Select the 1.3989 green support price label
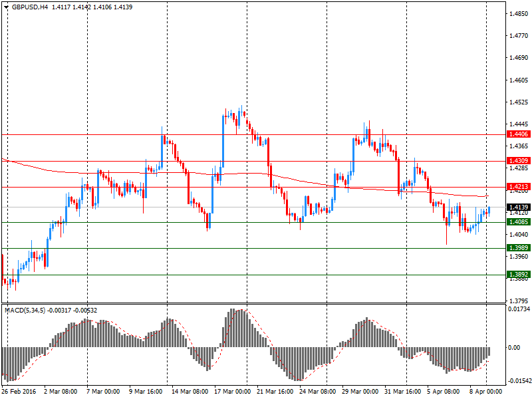Viewport: 532px width, 399px height. click(x=519, y=247)
